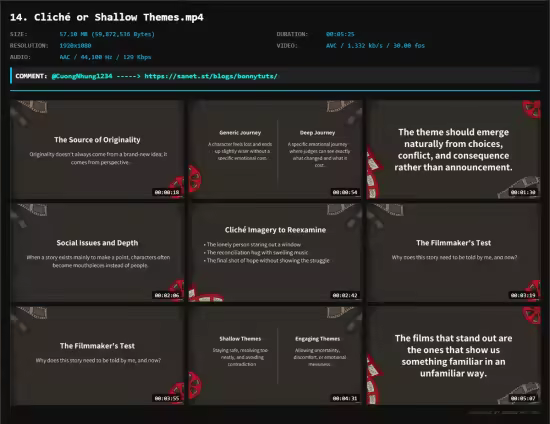This screenshot has height=424, width=550.
Task: Select the 57.10 MB file size value
Action: (x=107, y=34)
